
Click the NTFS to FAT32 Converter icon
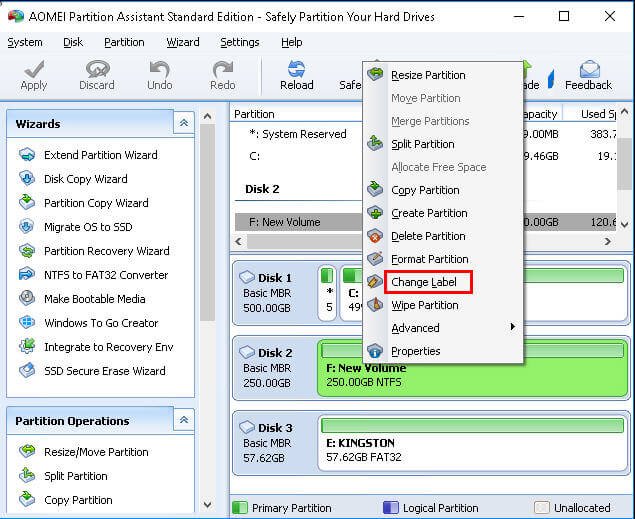27,274
